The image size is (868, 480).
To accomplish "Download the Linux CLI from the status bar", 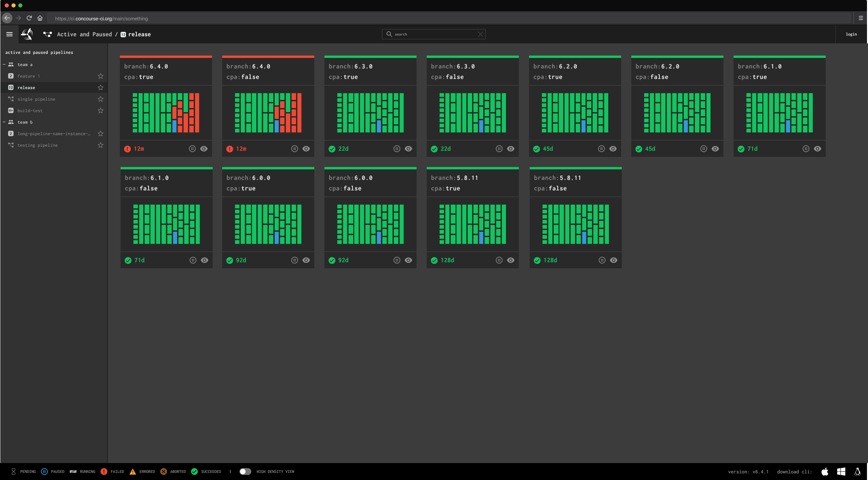I will click(x=858, y=471).
